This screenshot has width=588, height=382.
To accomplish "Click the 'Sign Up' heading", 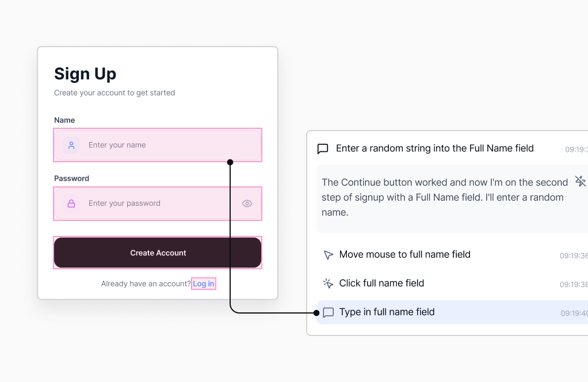I will pyautogui.click(x=85, y=74).
